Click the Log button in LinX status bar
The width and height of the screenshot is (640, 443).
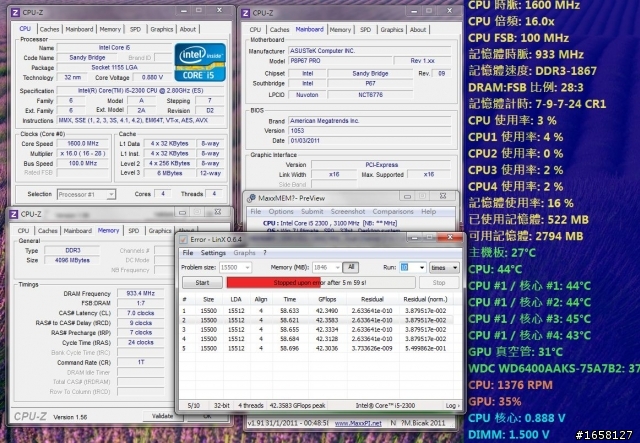click(x=452, y=405)
